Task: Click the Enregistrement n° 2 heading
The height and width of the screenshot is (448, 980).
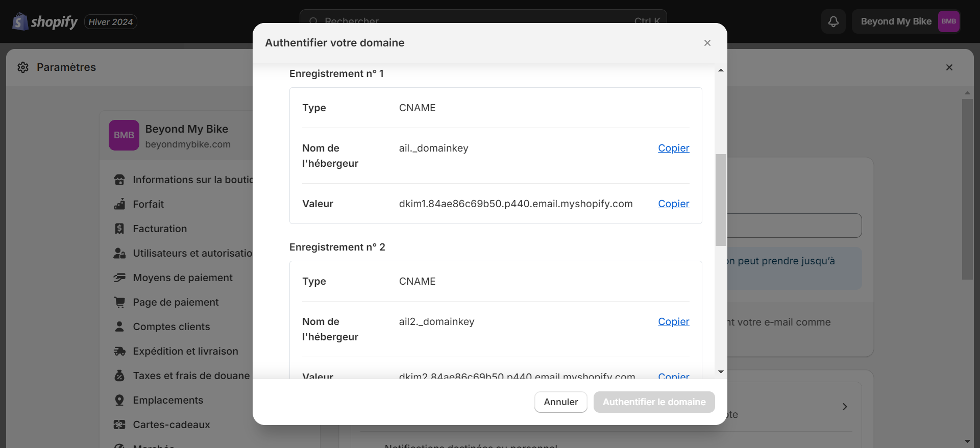Action: point(337,247)
